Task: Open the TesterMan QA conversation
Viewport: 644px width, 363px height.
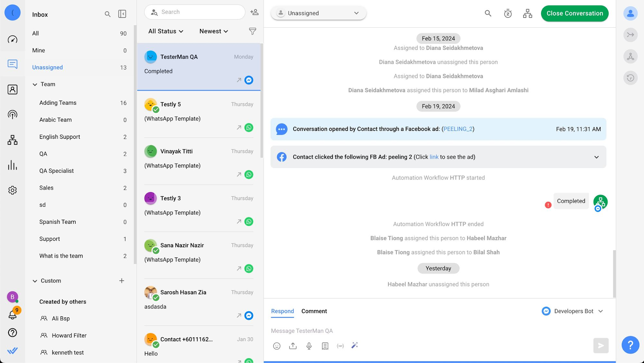Action: pyautogui.click(x=199, y=67)
